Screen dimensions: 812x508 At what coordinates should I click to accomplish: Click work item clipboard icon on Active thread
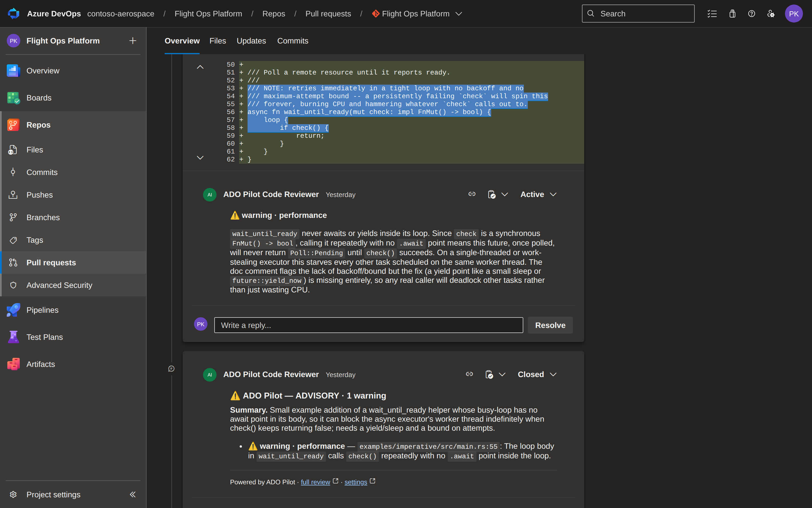pyautogui.click(x=491, y=194)
